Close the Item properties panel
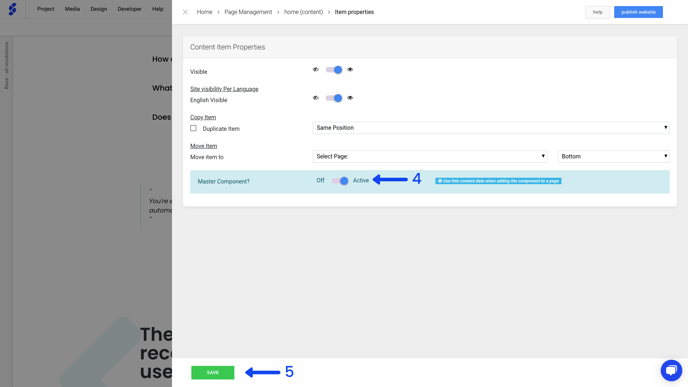The width and height of the screenshot is (688, 387). [185, 12]
